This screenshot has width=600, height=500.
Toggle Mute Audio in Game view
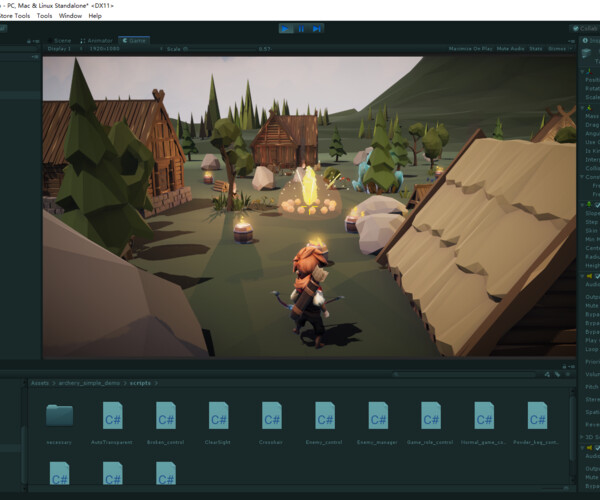pos(510,49)
